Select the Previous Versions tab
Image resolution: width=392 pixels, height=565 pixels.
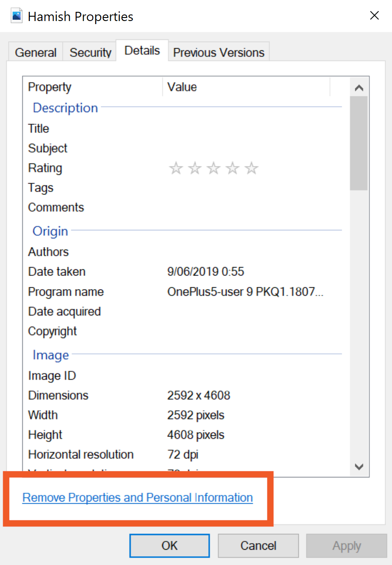coord(219,53)
